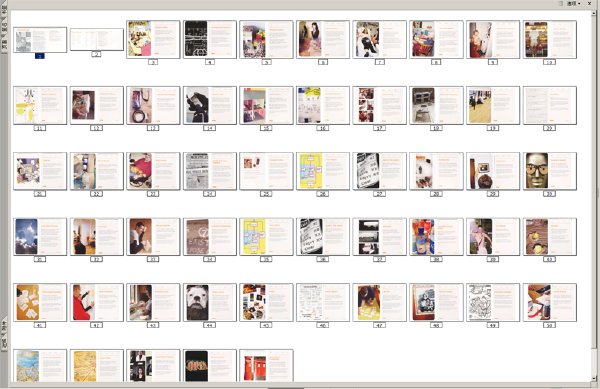600x389 pixels.
Task: Select page 35 thumbnail with yellow flowchart
Action: pyautogui.click(x=266, y=237)
